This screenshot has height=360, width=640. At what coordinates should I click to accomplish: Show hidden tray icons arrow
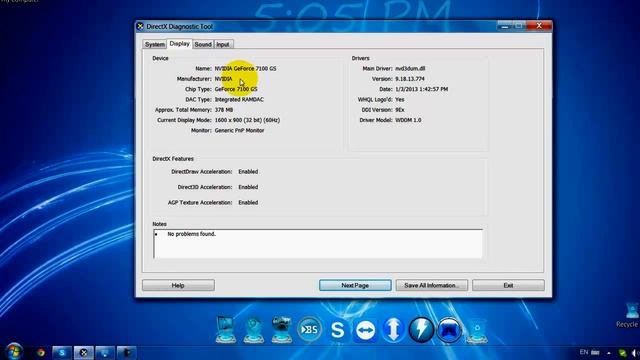(609, 353)
